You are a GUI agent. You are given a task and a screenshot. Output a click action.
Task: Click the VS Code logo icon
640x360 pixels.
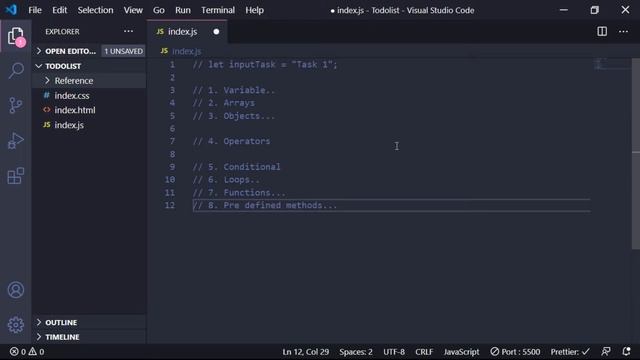(x=11, y=10)
